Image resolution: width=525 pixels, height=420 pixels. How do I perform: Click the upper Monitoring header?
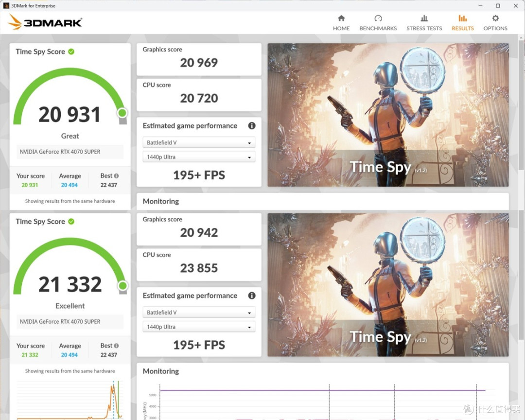pyautogui.click(x=161, y=201)
